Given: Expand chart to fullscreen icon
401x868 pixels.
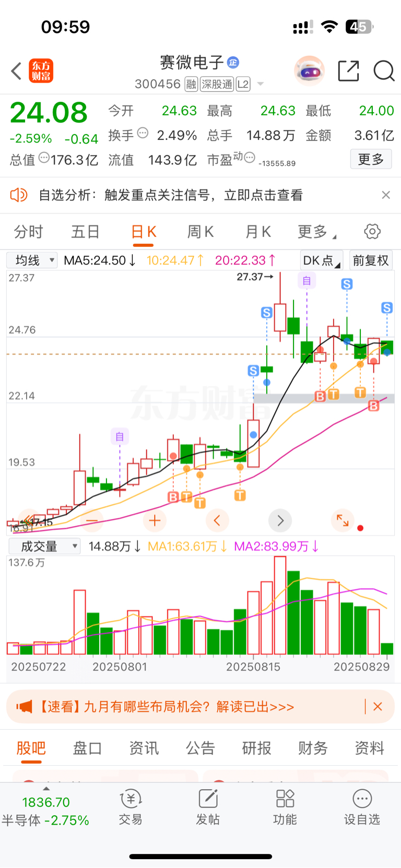Looking at the screenshot, I should tap(343, 520).
